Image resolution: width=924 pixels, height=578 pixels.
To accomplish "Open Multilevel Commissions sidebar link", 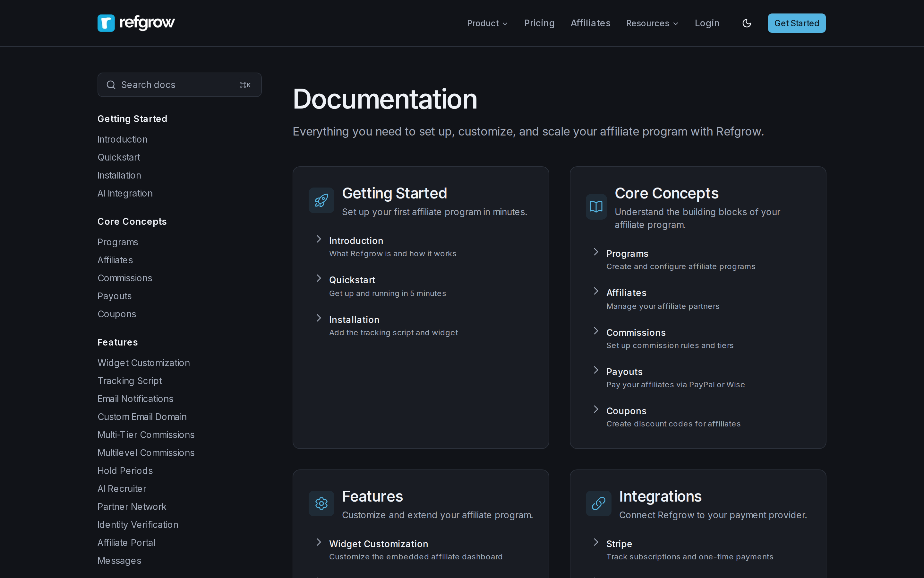I will (x=146, y=453).
